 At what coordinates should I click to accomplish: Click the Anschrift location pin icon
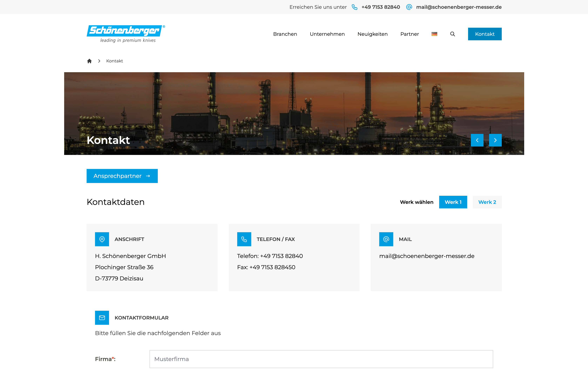tap(102, 239)
